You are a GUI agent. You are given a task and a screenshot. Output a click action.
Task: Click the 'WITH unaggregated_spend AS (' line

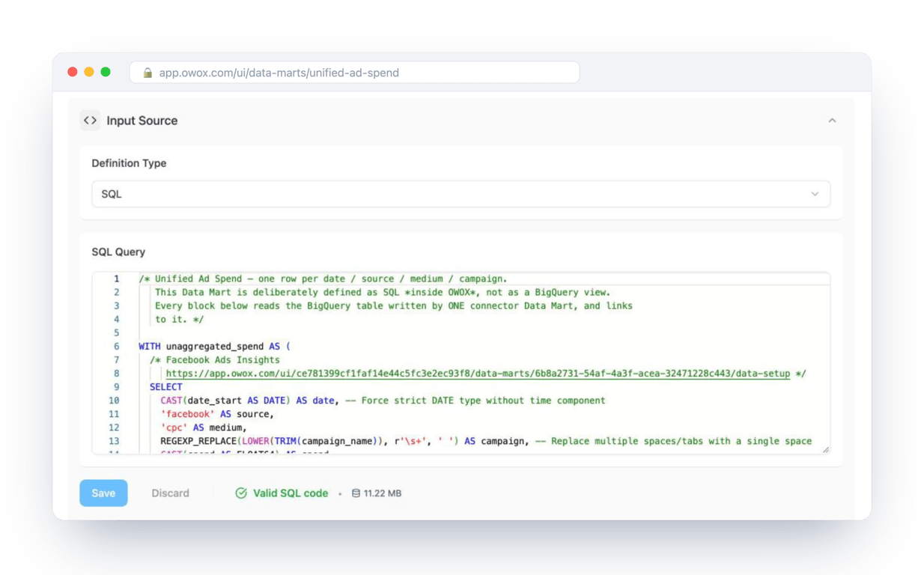[x=214, y=346]
